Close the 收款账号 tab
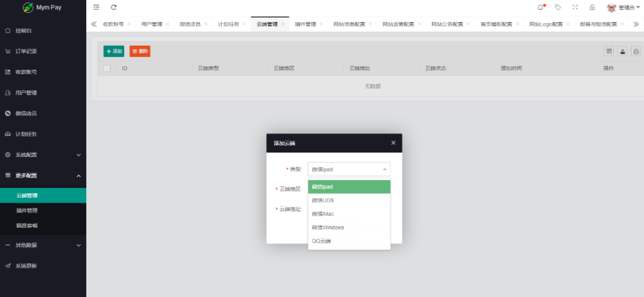This screenshot has width=644, height=297. (x=129, y=24)
